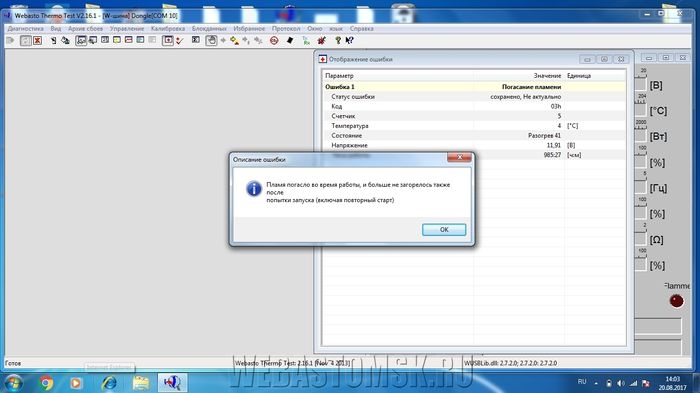Click the red circle icon in toolbar

(274, 41)
